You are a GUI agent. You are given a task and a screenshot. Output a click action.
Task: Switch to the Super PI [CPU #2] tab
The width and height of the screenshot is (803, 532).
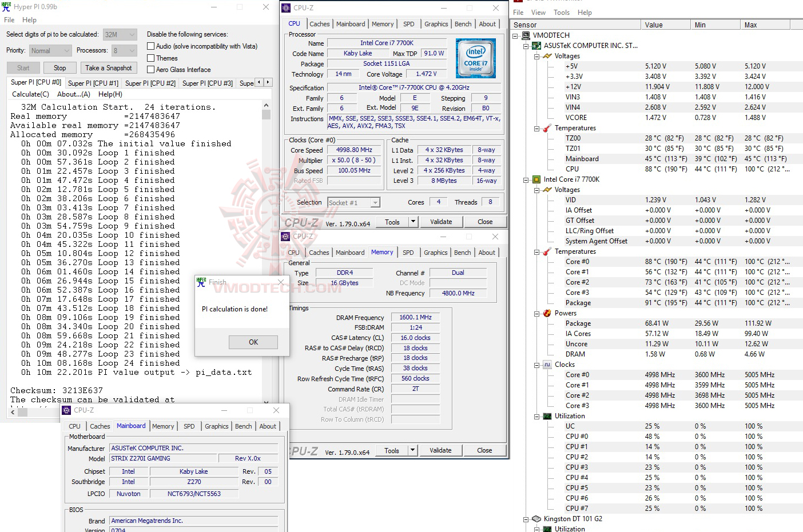click(150, 83)
